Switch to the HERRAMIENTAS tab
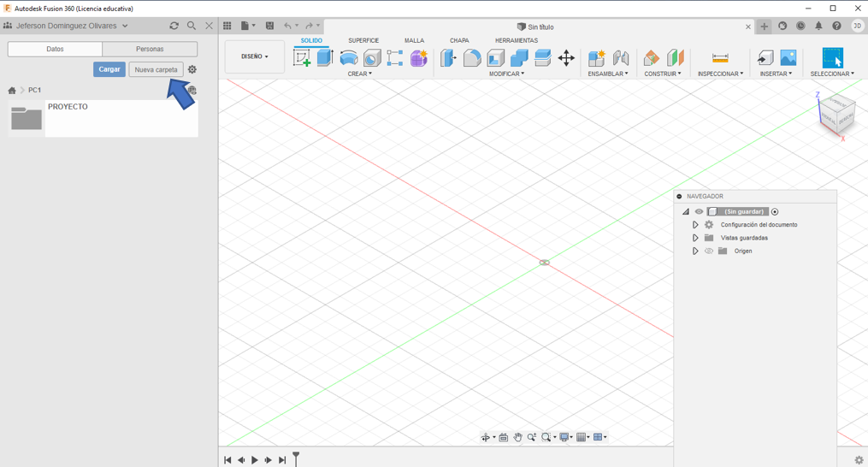Image resolution: width=868 pixels, height=467 pixels. coord(516,40)
